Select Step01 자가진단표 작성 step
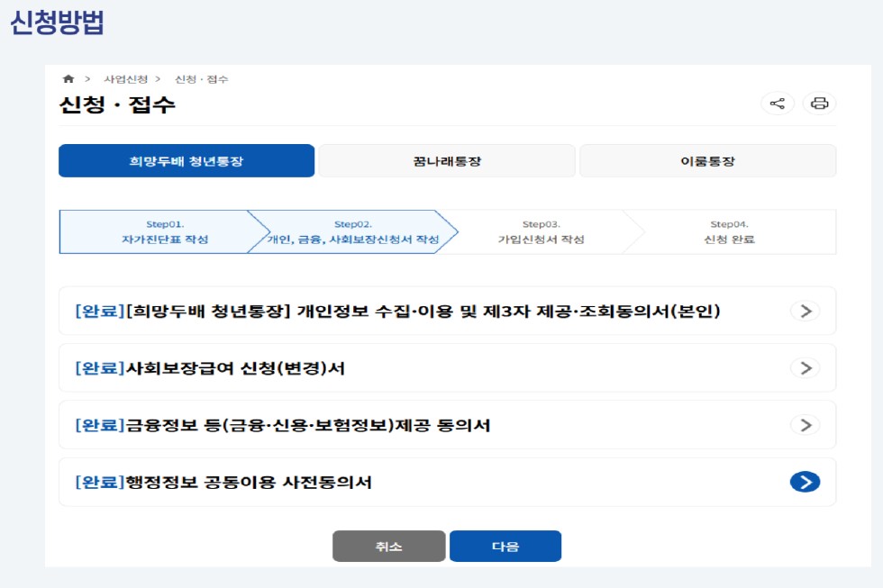 point(164,231)
